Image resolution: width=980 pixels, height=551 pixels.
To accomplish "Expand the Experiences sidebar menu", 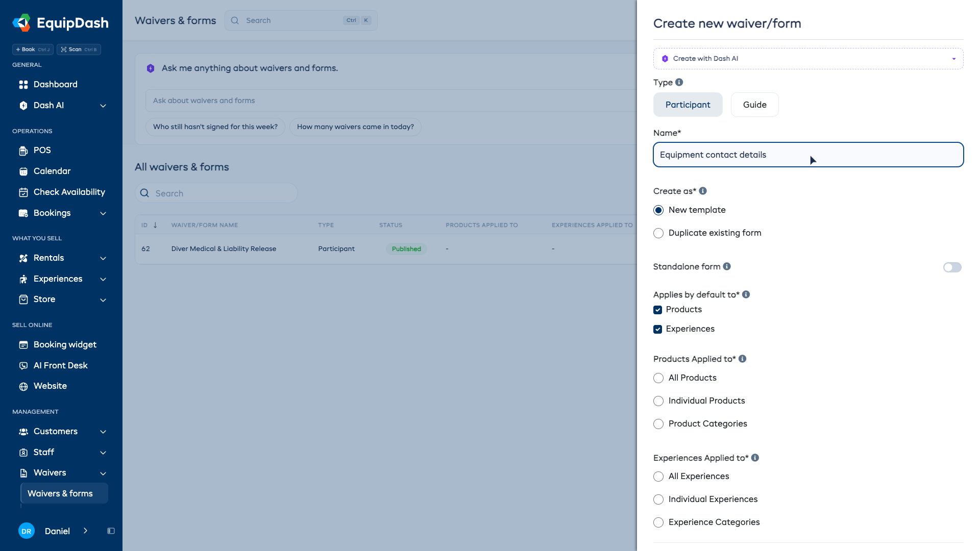I will [x=103, y=279].
